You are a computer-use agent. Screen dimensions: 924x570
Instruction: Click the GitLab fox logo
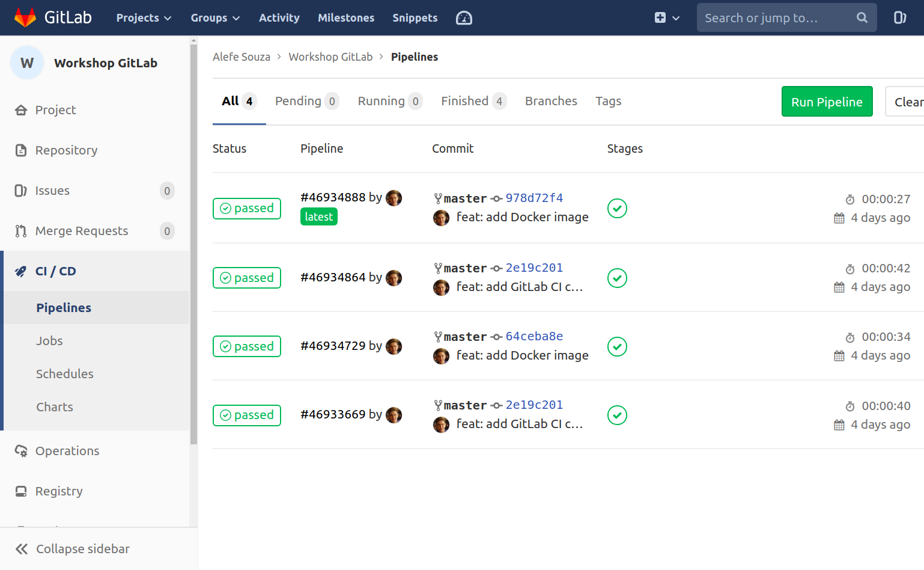click(25, 17)
